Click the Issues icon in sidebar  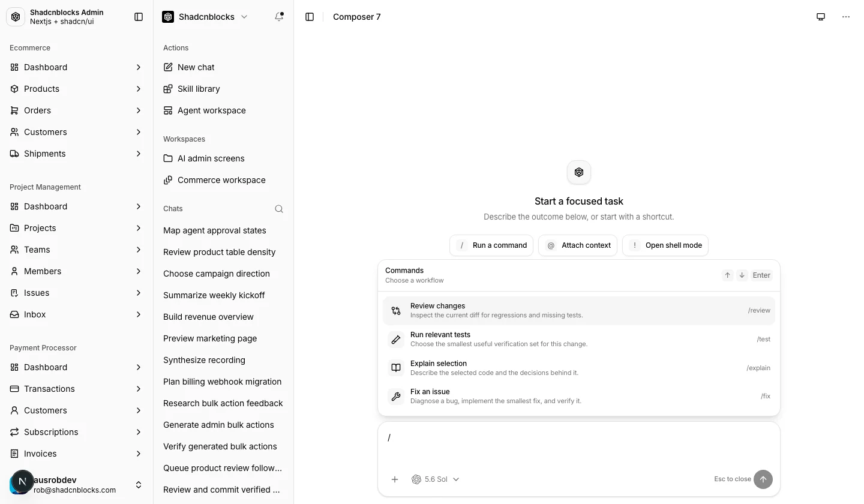pyautogui.click(x=14, y=293)
